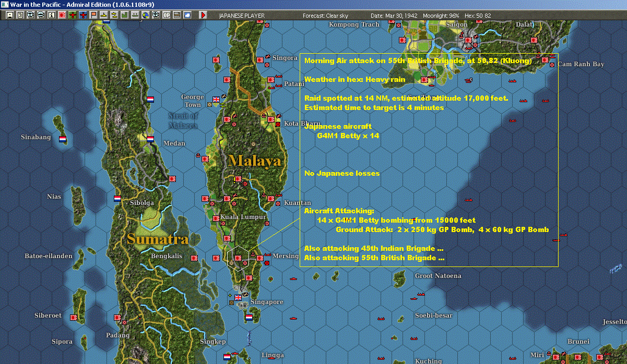Click the crosshair target toolbar icon
Viewport: 627px width, 364px height.
[x=156, y=15]
